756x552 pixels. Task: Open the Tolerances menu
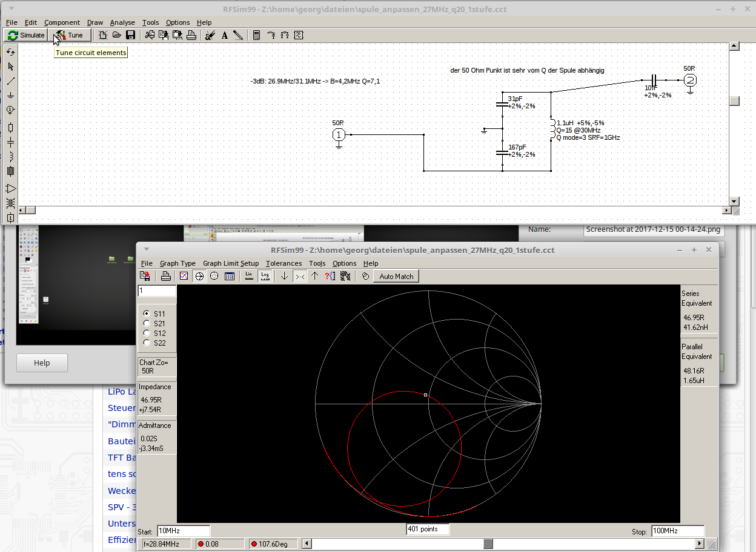(x=283, y=263)
